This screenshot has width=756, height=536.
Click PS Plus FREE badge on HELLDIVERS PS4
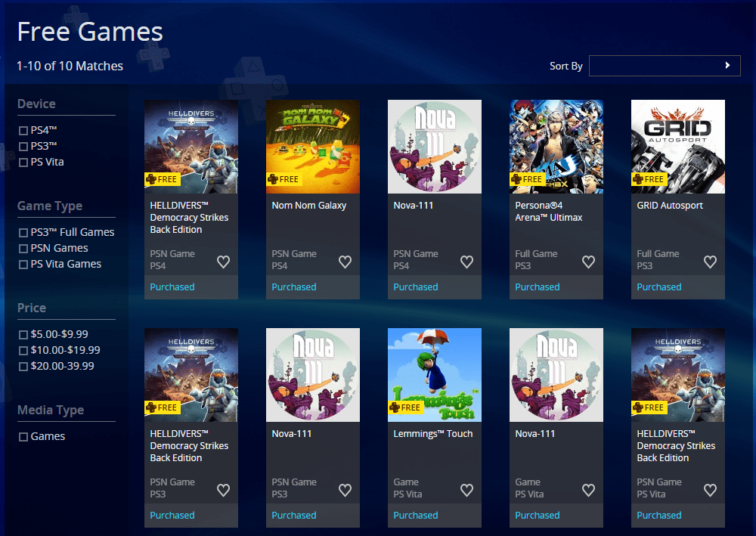pos(163,179)
